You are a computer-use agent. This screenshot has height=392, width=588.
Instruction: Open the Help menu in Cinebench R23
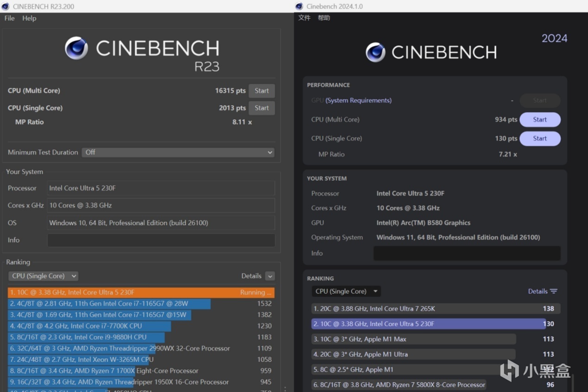pyautogui.click(x=29, y=18)
